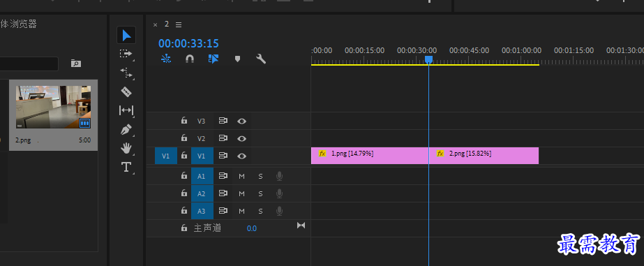
Task: Enable voice-over record on A1
Action: tap(279, 177)
